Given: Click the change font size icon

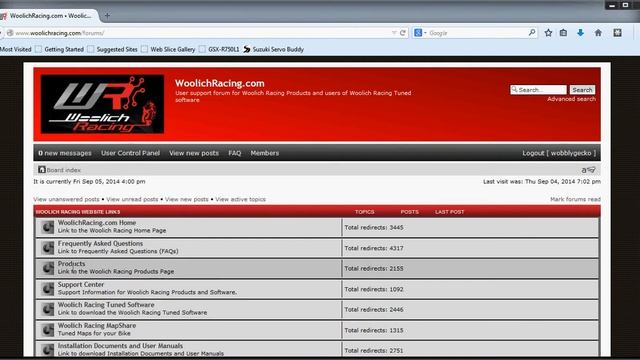Looking at the screenshot, I should pos(588,170).
